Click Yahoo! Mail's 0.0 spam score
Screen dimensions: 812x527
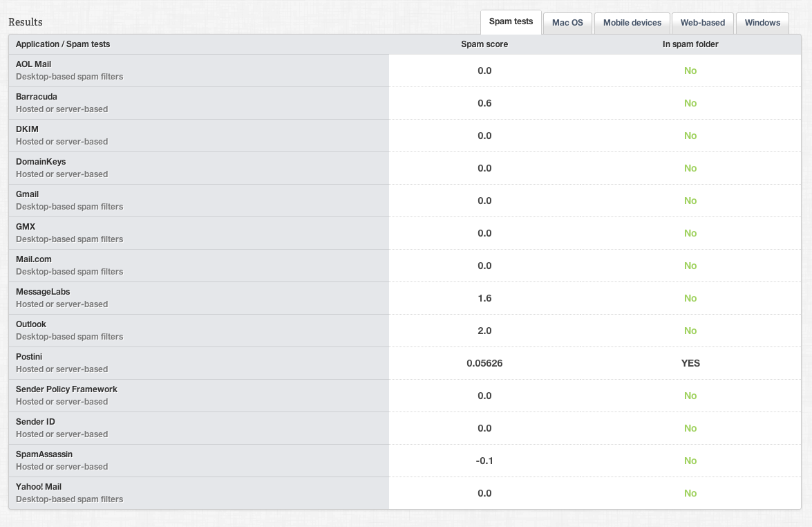pyautogui.click(x=484, y=493)
